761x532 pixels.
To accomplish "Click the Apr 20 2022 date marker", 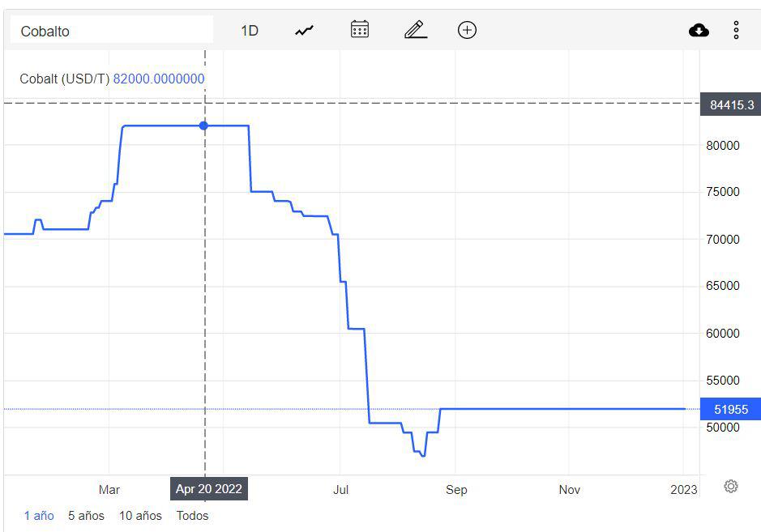I will (208, 489).
